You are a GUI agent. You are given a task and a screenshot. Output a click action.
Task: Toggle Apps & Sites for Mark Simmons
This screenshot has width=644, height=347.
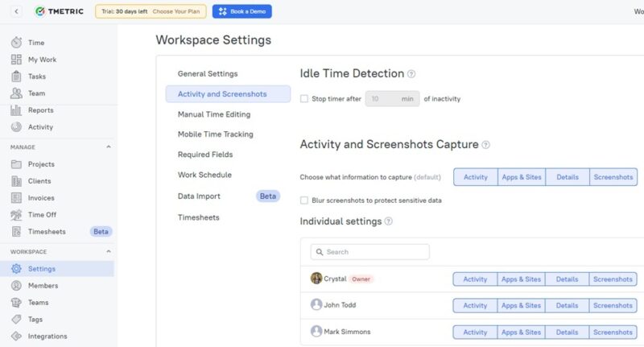(521, 333)
